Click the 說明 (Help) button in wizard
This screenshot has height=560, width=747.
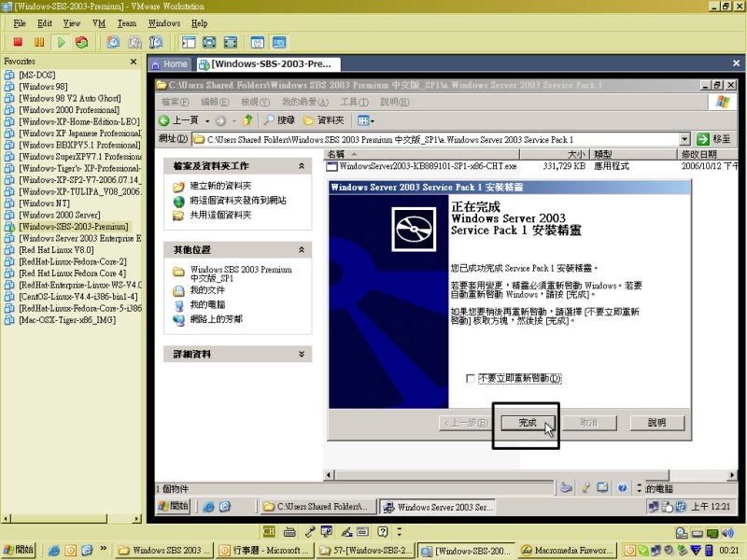(657, 423)
